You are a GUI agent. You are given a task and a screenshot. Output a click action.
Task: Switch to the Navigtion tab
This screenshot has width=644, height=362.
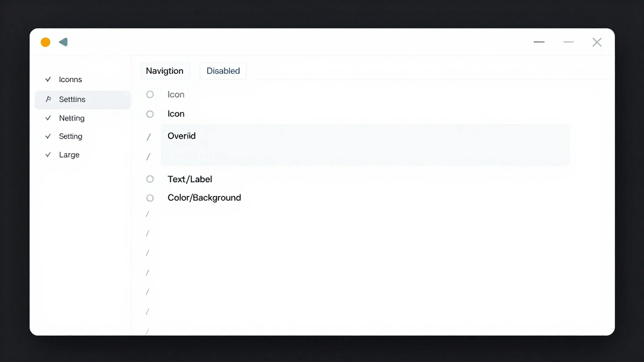click(165, 71)
